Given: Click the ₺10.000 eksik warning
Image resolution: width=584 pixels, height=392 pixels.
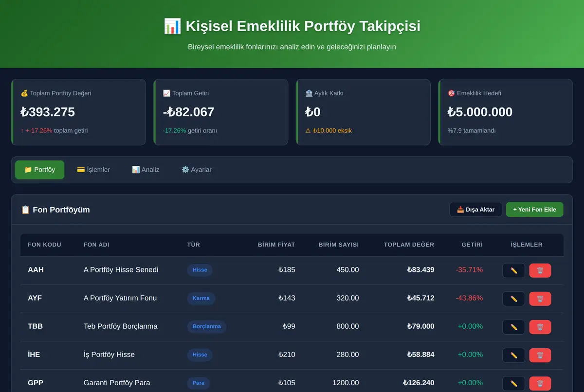Looking at the screenshot, I should coord(328,131).
